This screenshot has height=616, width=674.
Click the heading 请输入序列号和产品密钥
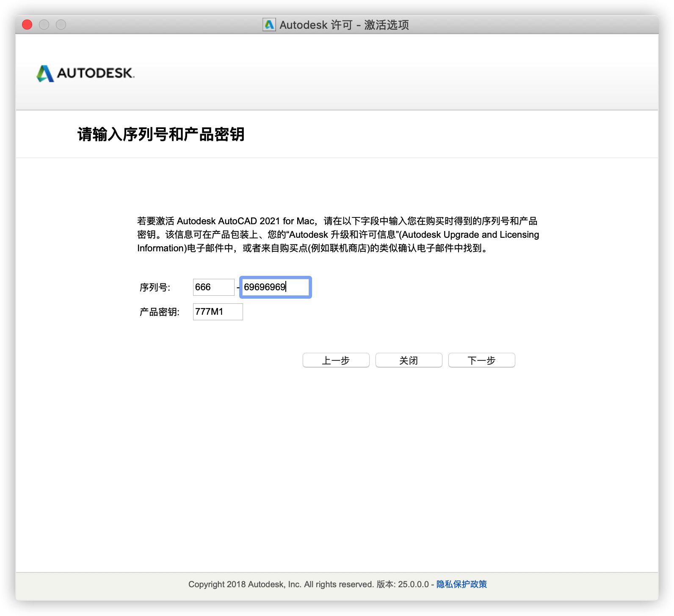click(x=161, y=134)
